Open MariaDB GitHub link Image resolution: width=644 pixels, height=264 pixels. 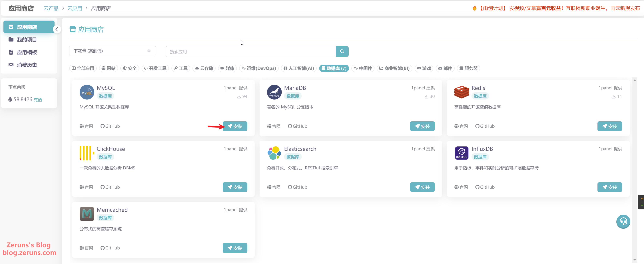point(297,126)
